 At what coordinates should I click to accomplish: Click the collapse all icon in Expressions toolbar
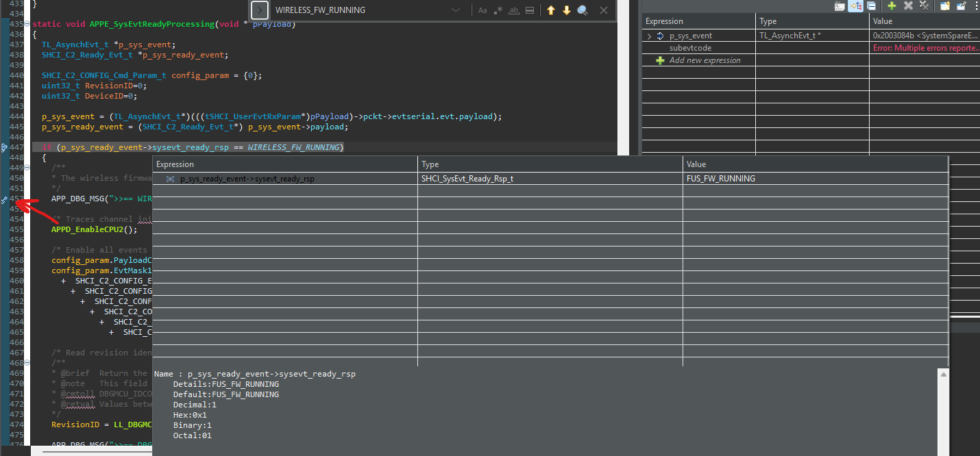(871, 5)
